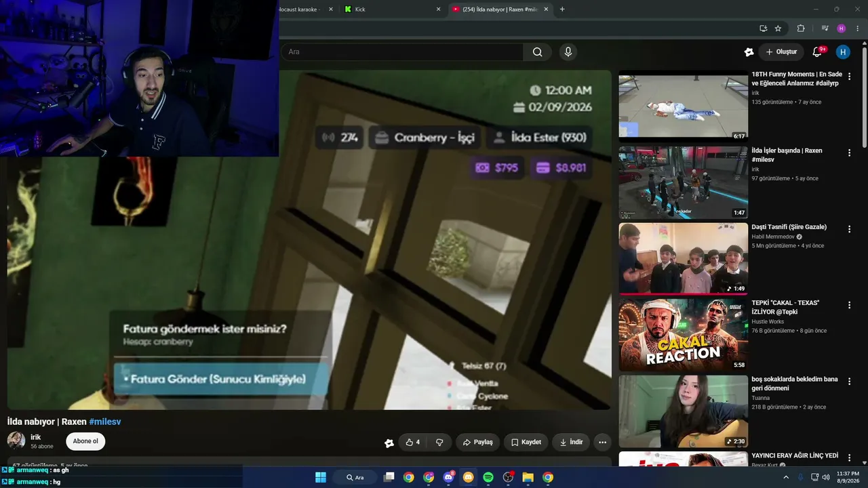Open options for TEPKİ CAKAL - TEXAS video
This screenshot has height=488, width=868.
click(849, 306)
